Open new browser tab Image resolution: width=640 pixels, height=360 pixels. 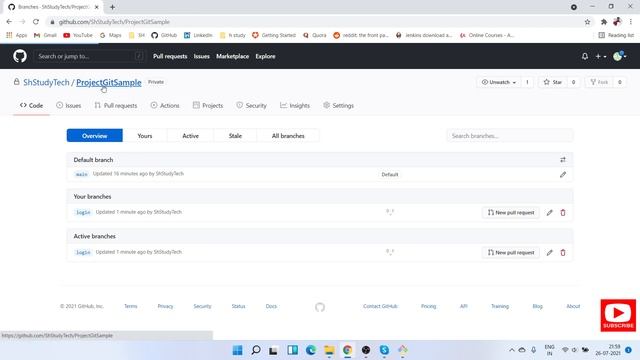point(112,7)
